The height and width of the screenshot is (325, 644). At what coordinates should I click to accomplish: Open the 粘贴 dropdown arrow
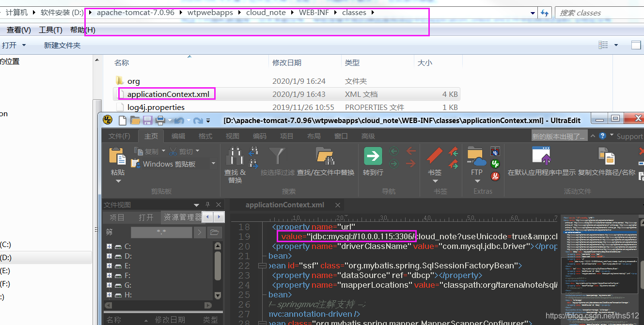pos(118,181)
